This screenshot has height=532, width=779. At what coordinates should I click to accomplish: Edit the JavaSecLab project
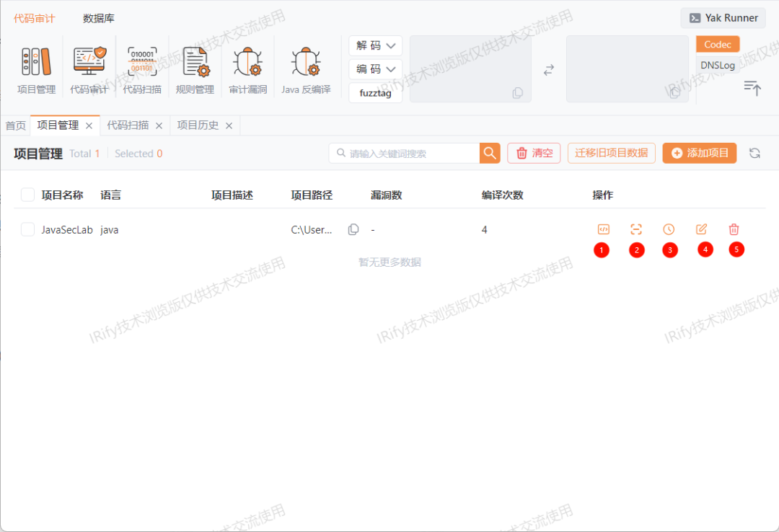coord(702,229)
